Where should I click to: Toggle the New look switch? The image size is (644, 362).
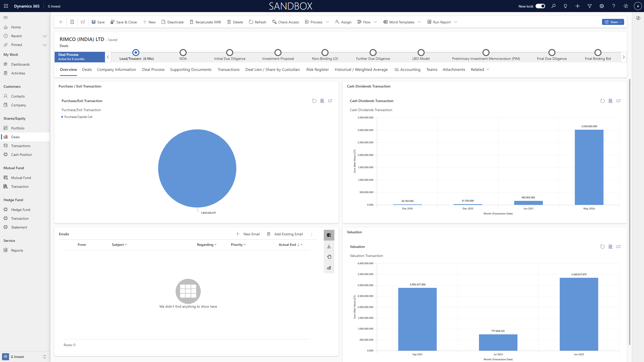540,6
